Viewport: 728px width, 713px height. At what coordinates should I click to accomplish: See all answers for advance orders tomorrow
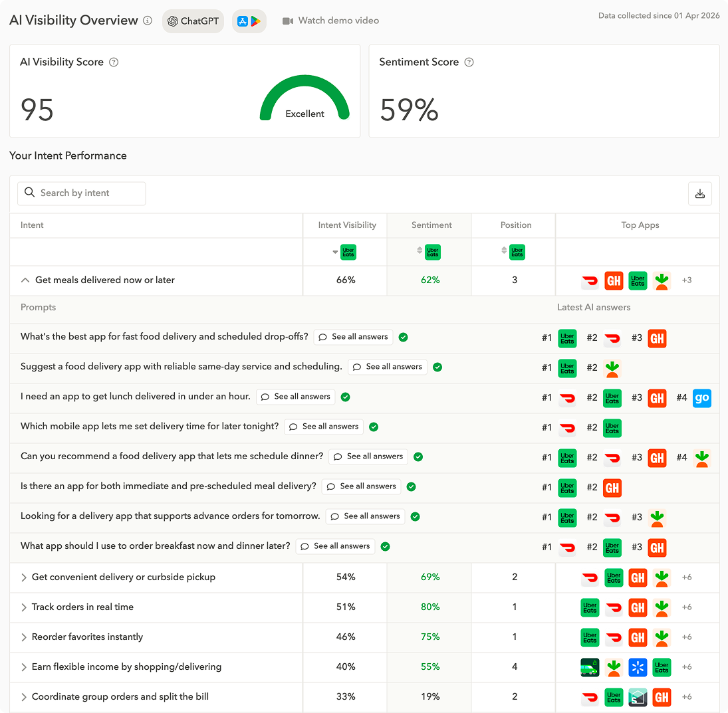(366, 516)
